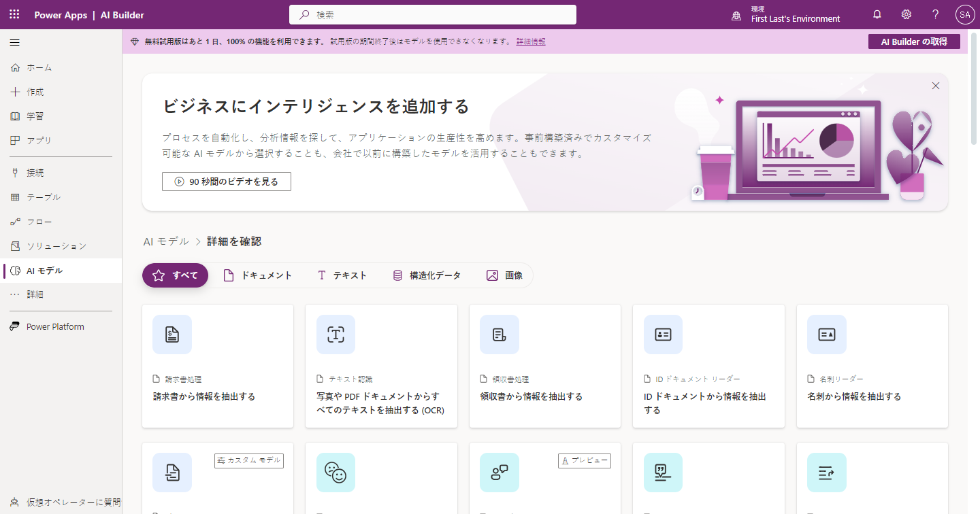Click the テキスト認識 category label

[350, 379]
